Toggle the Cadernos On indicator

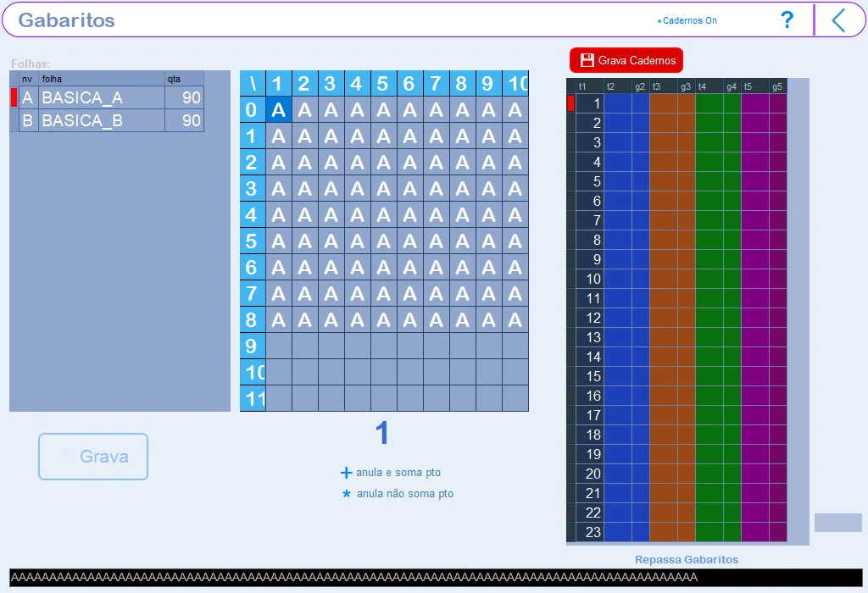point(687,20)
